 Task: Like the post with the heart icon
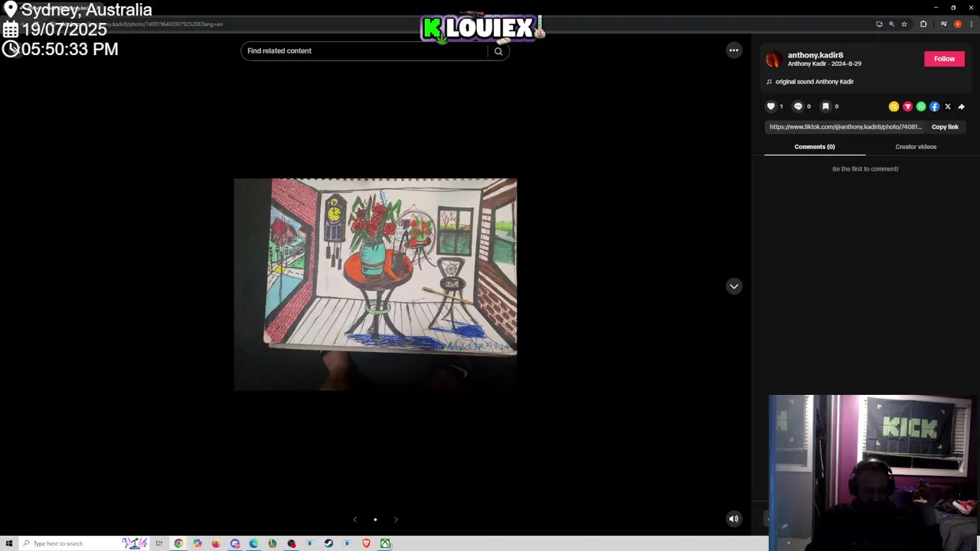771,106
